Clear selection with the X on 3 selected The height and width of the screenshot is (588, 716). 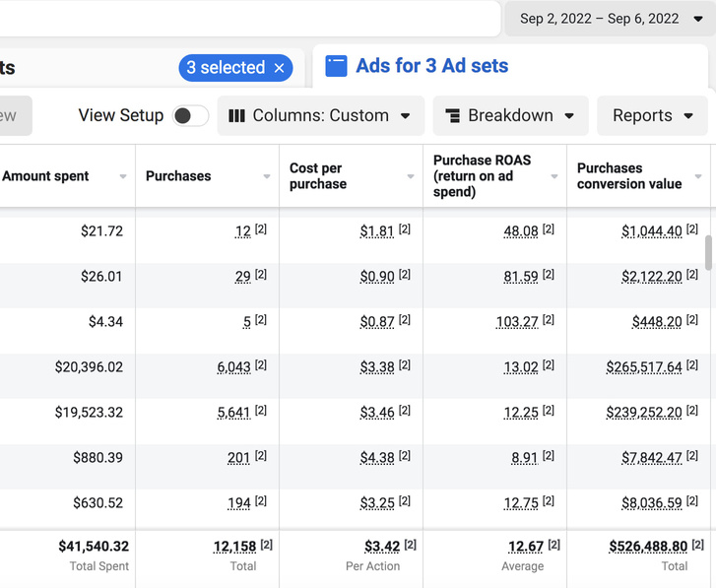279,68
